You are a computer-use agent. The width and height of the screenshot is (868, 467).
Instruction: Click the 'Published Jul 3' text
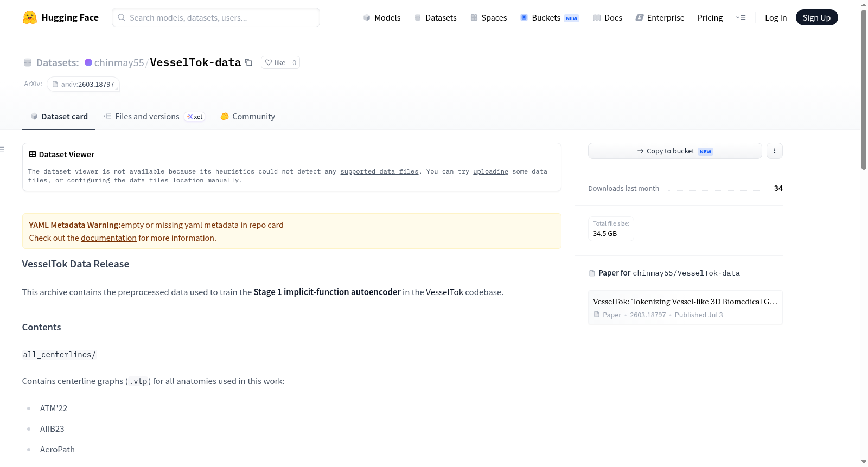699,315
